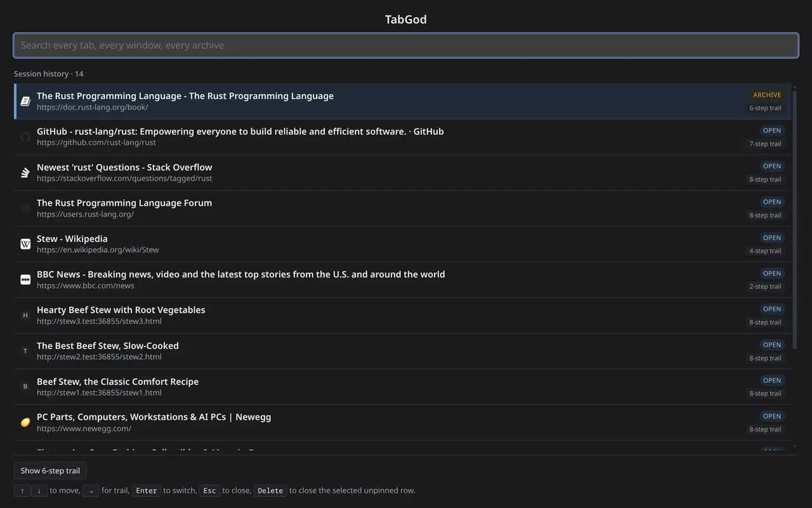Click the URL https://github.com/rust-lang/rust

click(96, 143)
